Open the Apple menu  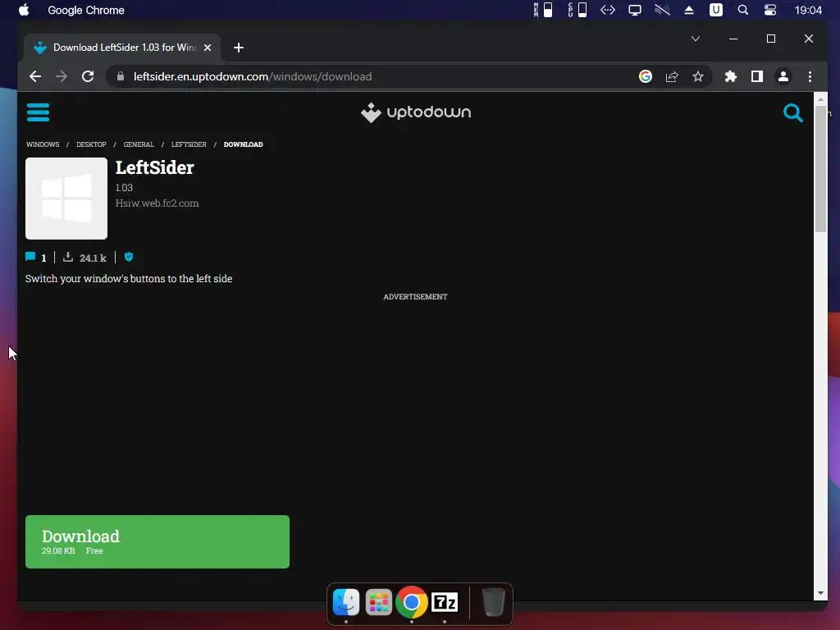(24, 10)
